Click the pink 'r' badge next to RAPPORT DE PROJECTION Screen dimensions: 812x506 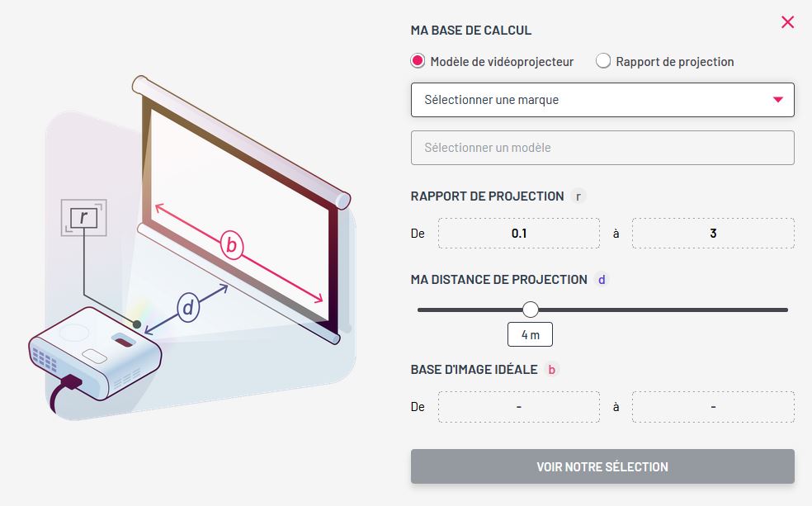pyautogui.click(x=580, y=196)
